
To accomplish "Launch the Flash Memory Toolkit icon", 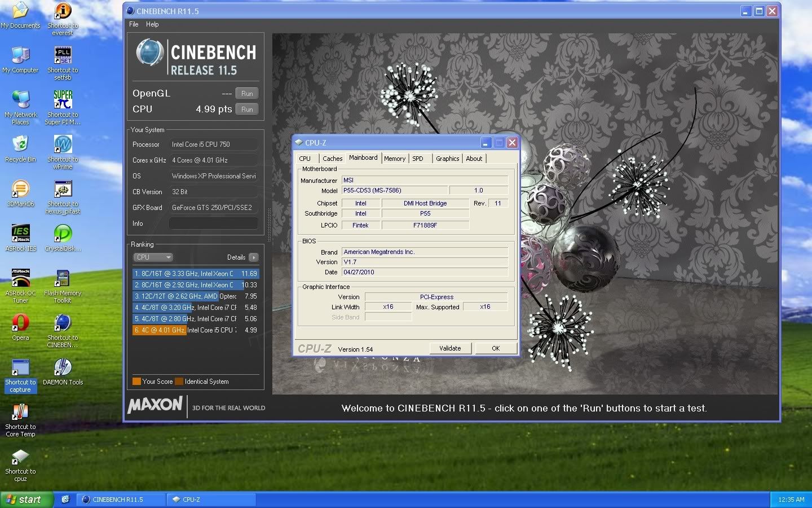I will [x=63, y=278].
